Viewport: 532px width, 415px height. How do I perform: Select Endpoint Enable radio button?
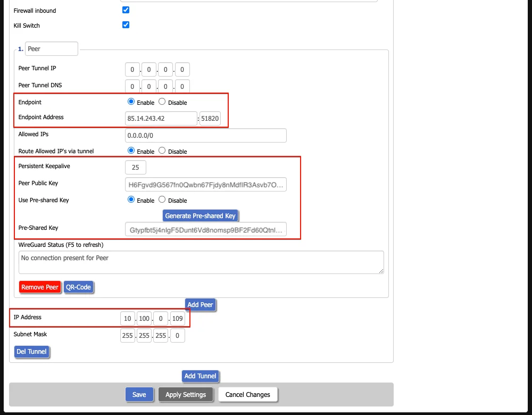coord(131,102)
